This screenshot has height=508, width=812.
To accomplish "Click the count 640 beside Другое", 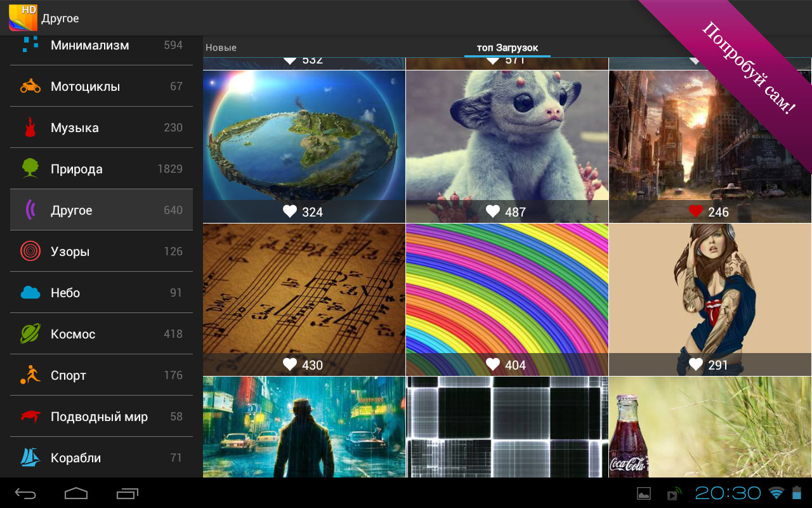I will coord(173,210).
